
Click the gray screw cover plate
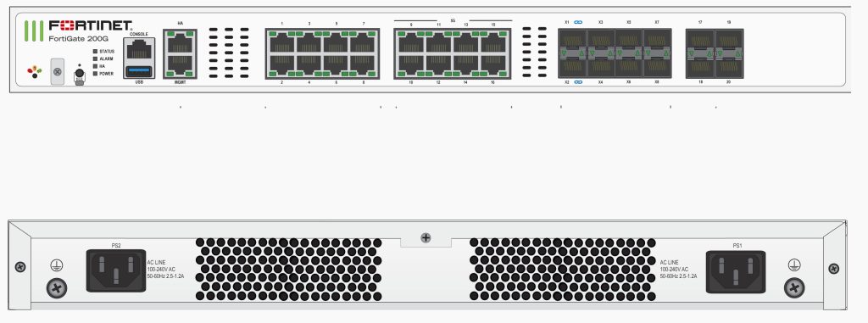pyautogui.click(x=58, y=71)
